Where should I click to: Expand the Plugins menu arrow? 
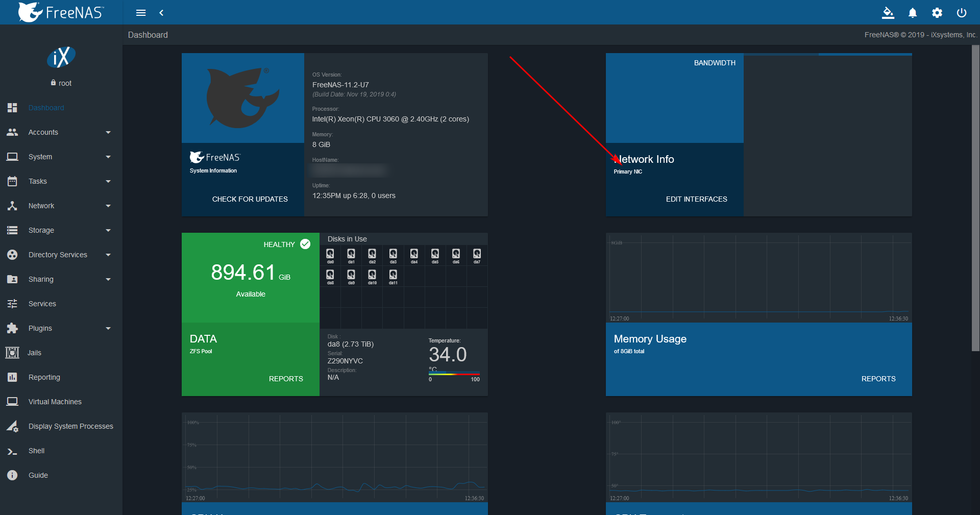pos(108,329)
